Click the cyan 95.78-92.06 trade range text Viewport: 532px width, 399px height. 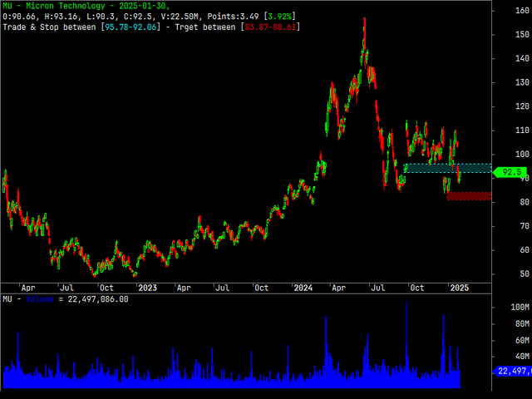coord(131,27)
